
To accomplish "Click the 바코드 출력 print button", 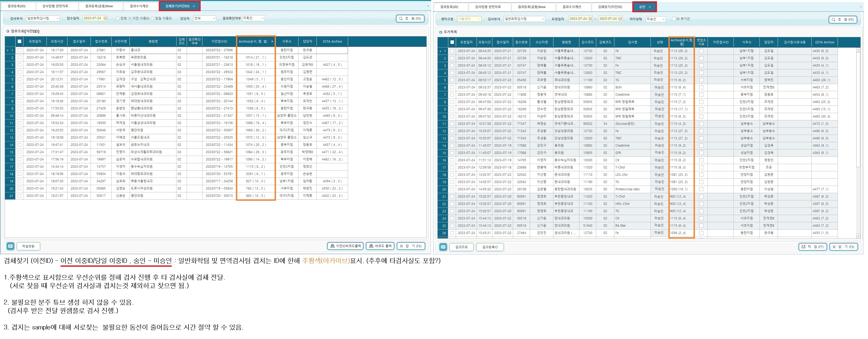I will [x=381, y=246].
